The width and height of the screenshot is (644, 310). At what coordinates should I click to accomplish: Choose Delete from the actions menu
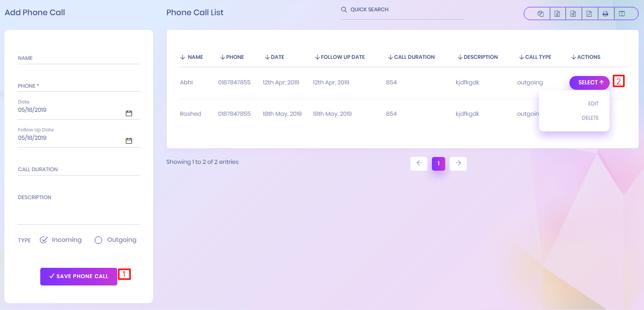[x=590, y=118]
